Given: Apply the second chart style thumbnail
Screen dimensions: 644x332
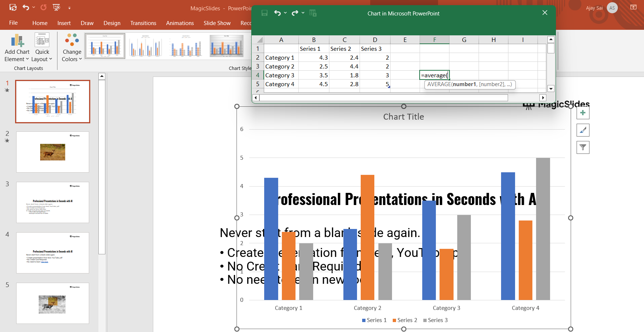Looking at the screenshot, I should coord(146,46).
